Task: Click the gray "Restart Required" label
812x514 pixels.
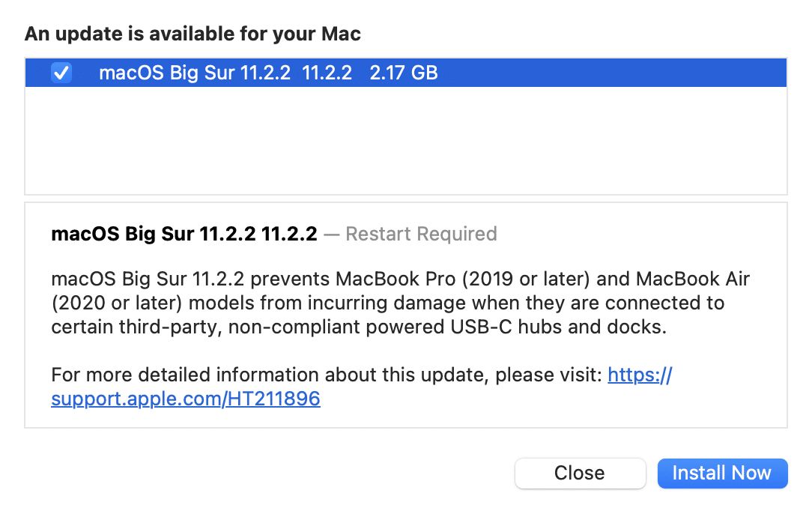Action: pyautogui.click(x=421, y=235)
